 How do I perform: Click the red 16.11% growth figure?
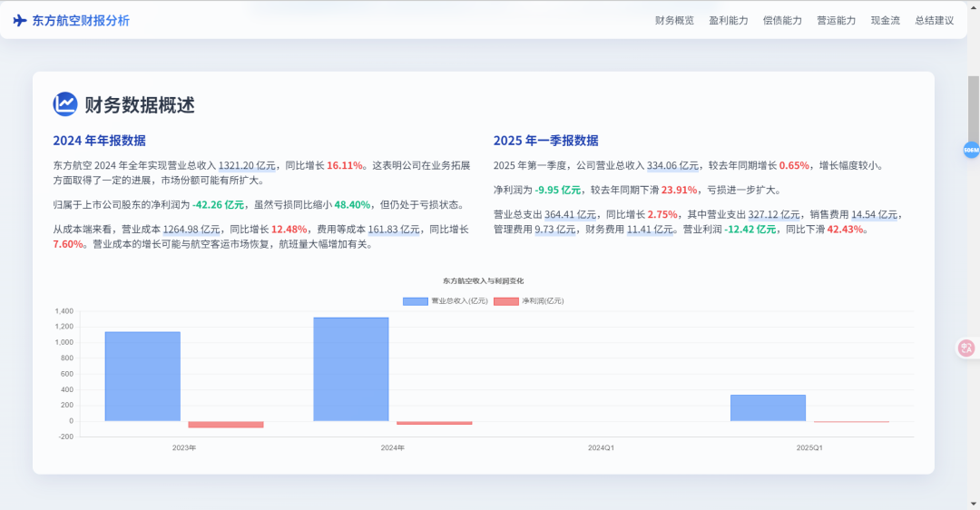(x=345, y=166)
